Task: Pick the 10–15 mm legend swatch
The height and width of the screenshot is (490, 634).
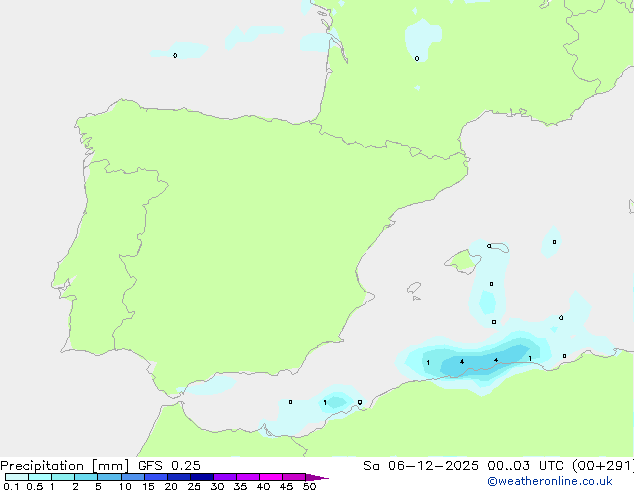Action: [x=133, y=477]
